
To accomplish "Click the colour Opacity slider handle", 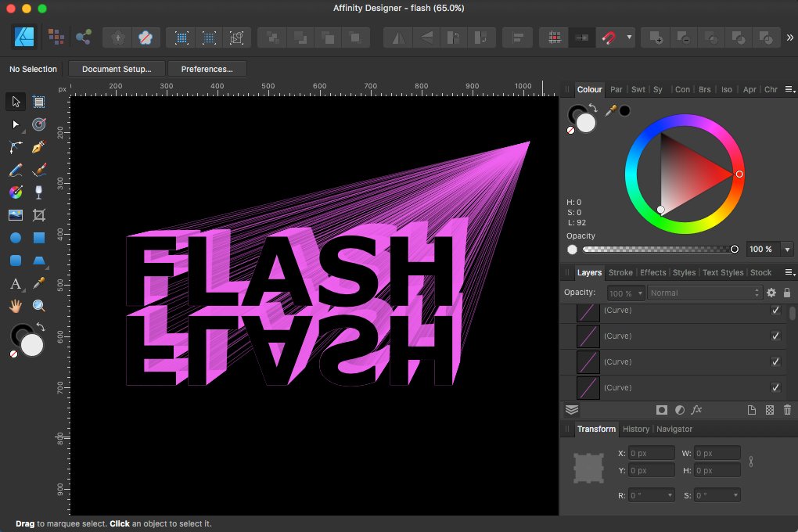I will [734, 250].
